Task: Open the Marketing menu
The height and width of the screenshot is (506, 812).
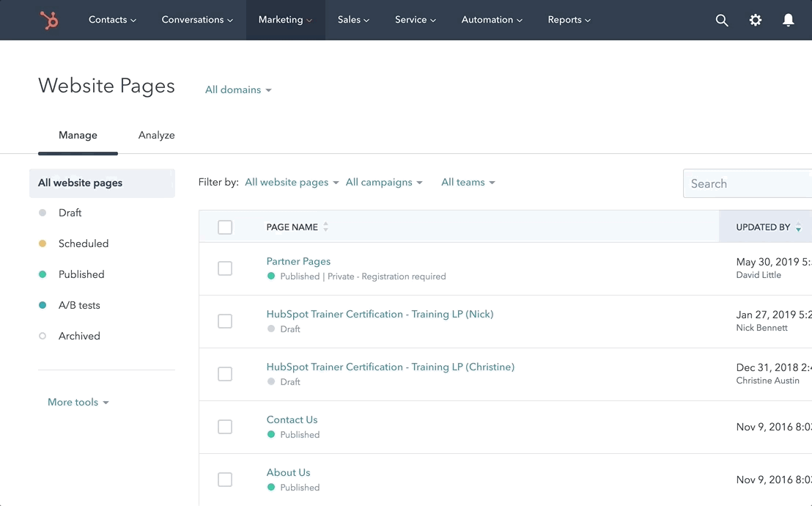Action: [285, 20]
